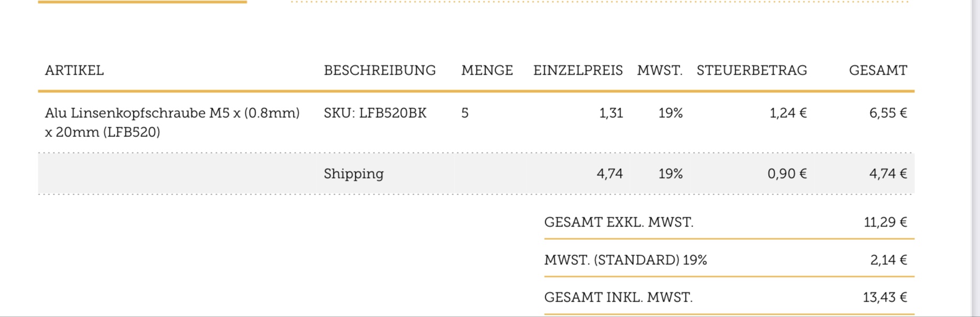Click the 19% rate in Shipping row
Screen dimensions: 980x317
tap(670, 174)
